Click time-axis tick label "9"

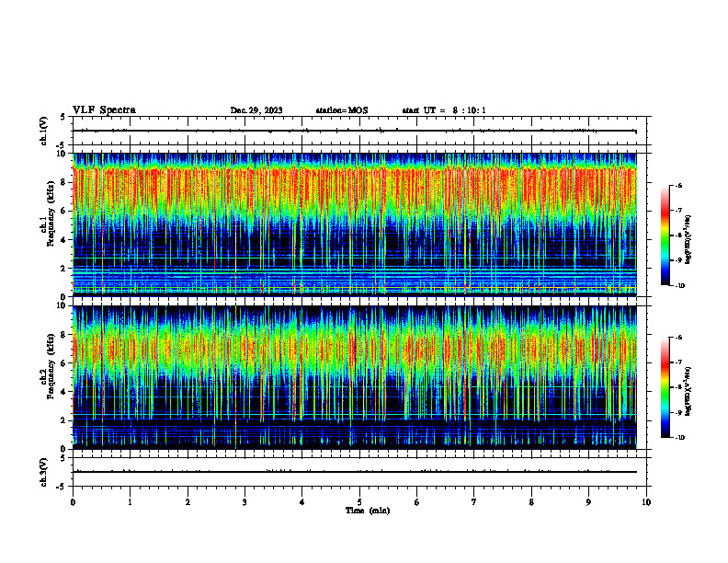pos(588,502)
